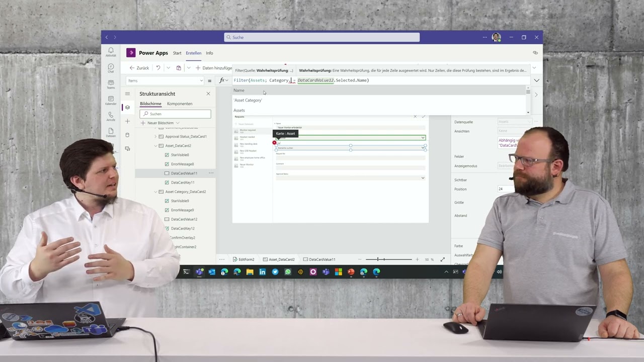Open Dateien in the Teams sidebar

111,132
